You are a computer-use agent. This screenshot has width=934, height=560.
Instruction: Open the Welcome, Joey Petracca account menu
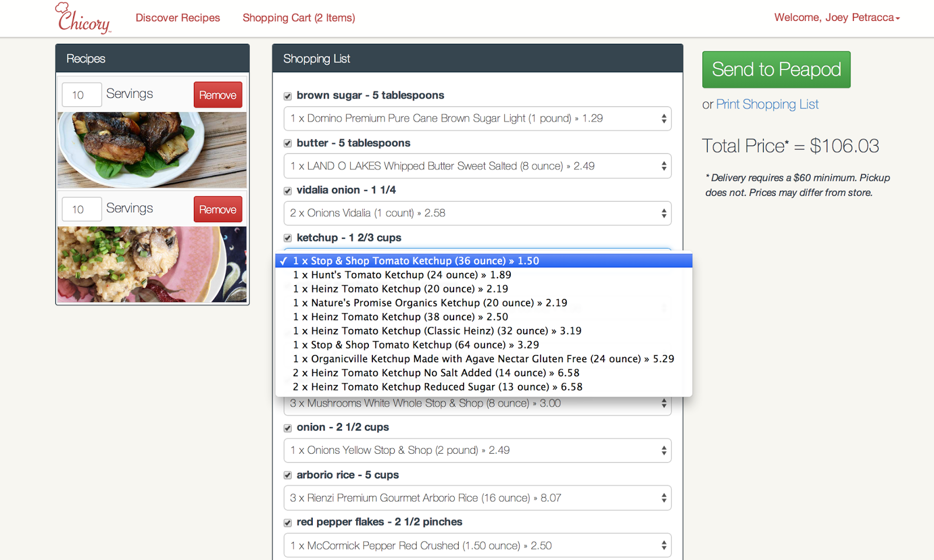837,17
